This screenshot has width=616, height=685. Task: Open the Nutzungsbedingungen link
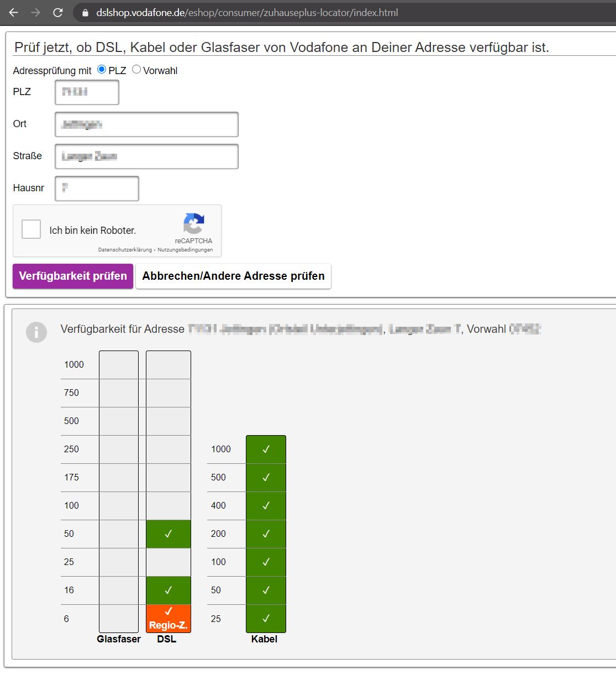click(185, 250)
